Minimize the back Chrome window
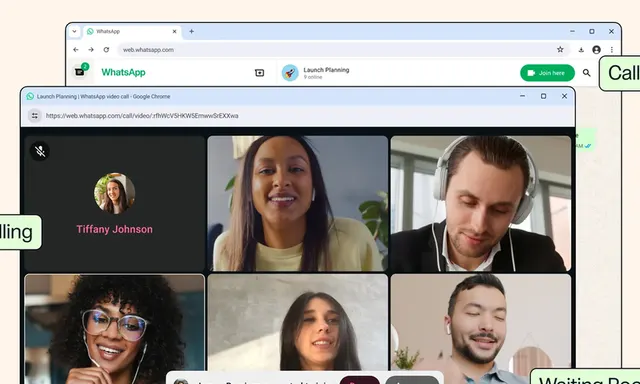This screenshot has height=384, width=640. point(572,31)
